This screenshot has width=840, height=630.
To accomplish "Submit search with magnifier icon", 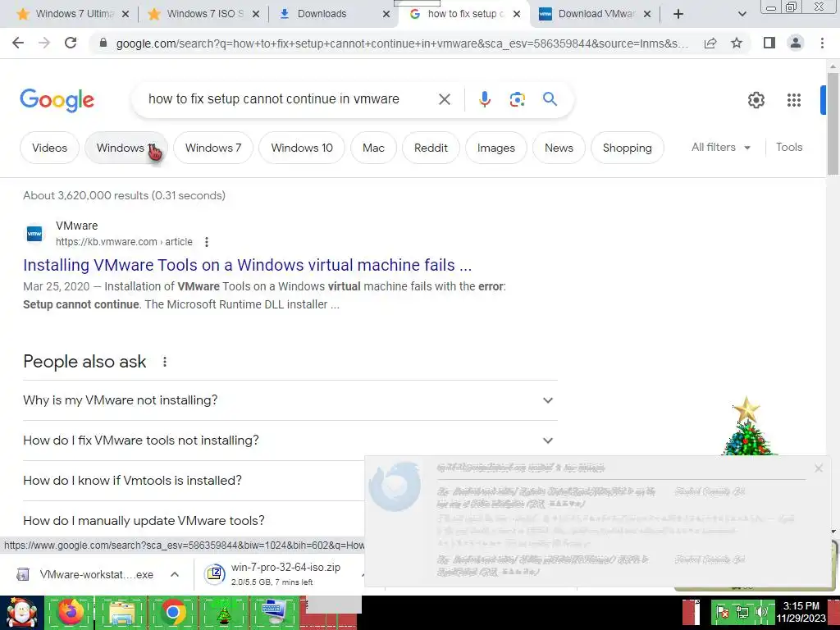I will (550, 99).
